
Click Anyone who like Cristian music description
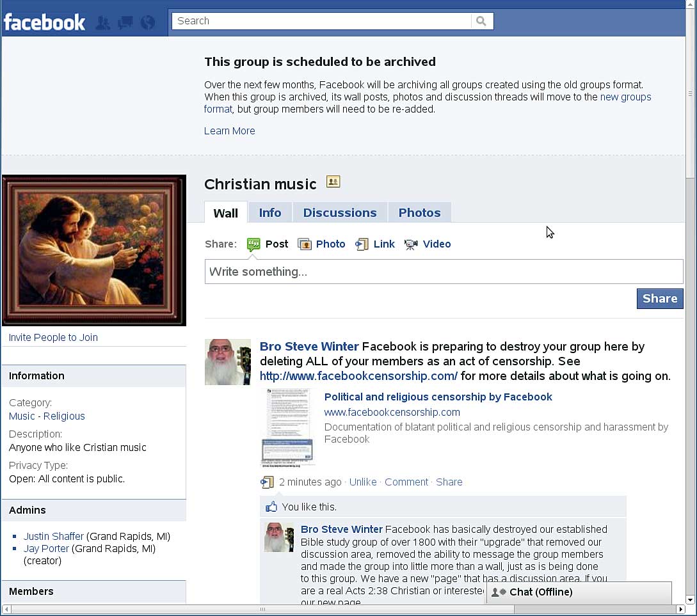point(77,448)
